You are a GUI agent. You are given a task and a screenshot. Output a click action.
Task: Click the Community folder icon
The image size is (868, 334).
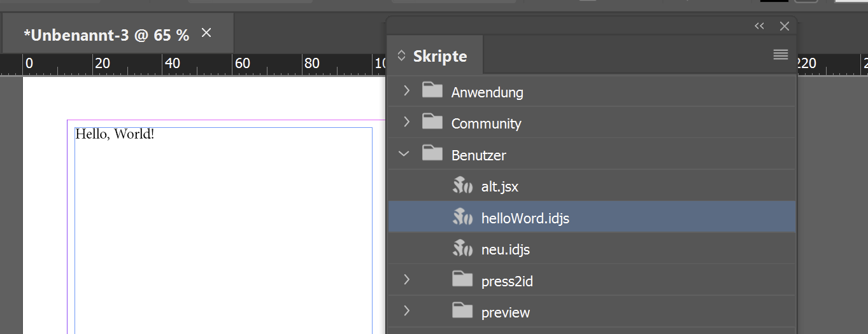[432, 122]
